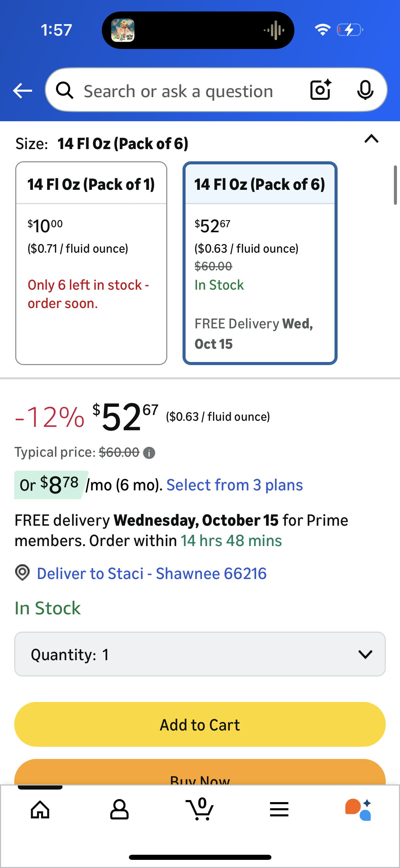Select 14 Fl Oz Pack of 1 option

91,263
